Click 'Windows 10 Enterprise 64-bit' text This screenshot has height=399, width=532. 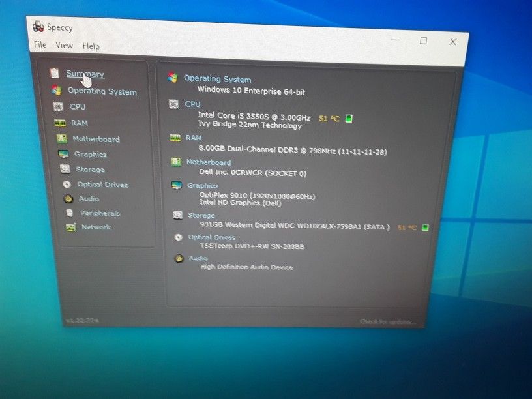point(251,90)
